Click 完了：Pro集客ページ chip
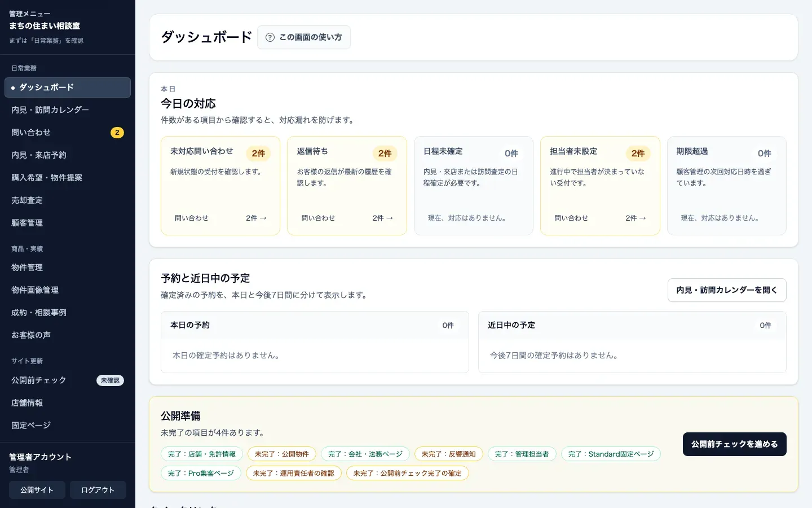 (201, 473)
